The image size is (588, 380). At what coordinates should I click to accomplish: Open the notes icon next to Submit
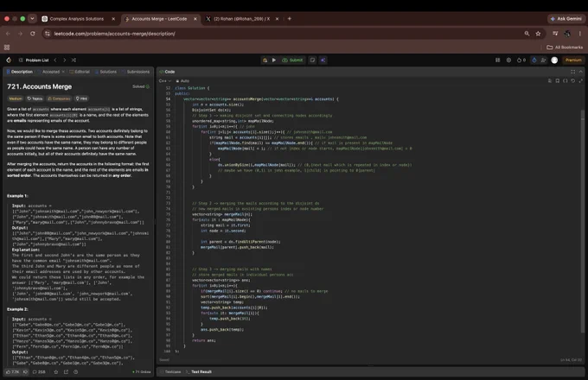pyautogui.click(x=312, y=60)
